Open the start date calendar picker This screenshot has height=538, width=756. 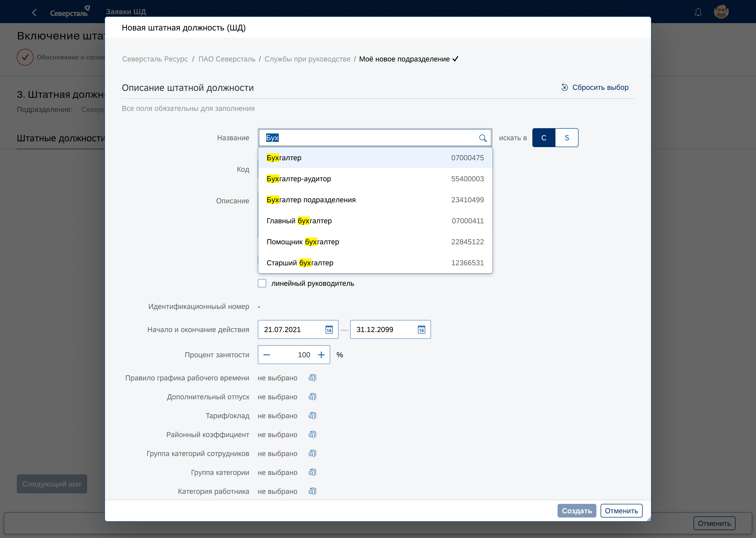[329, 330]
